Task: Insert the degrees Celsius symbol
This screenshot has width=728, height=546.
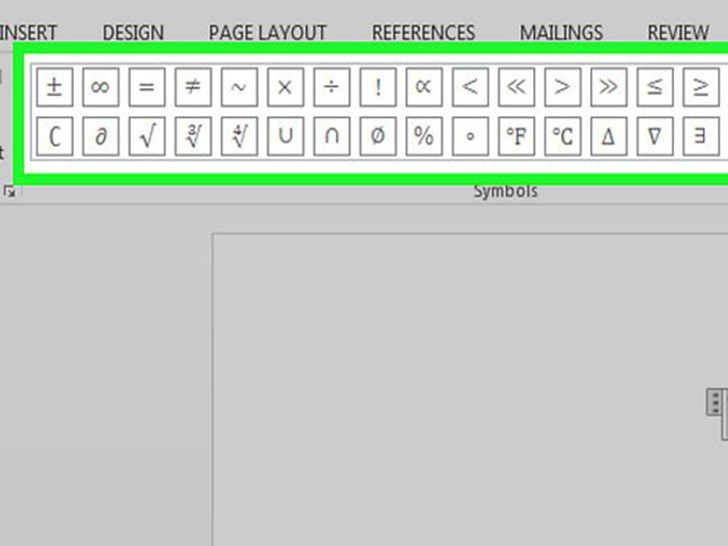Action: (562, 136)
